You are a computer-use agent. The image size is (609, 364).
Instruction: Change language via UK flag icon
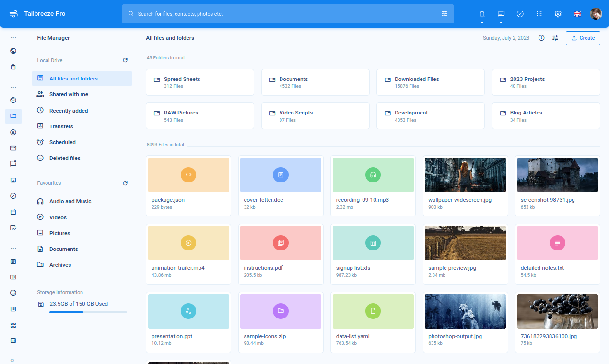577,14
